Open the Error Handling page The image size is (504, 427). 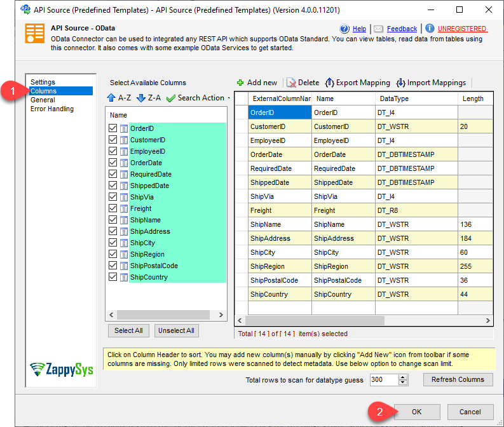click(52, 109)
